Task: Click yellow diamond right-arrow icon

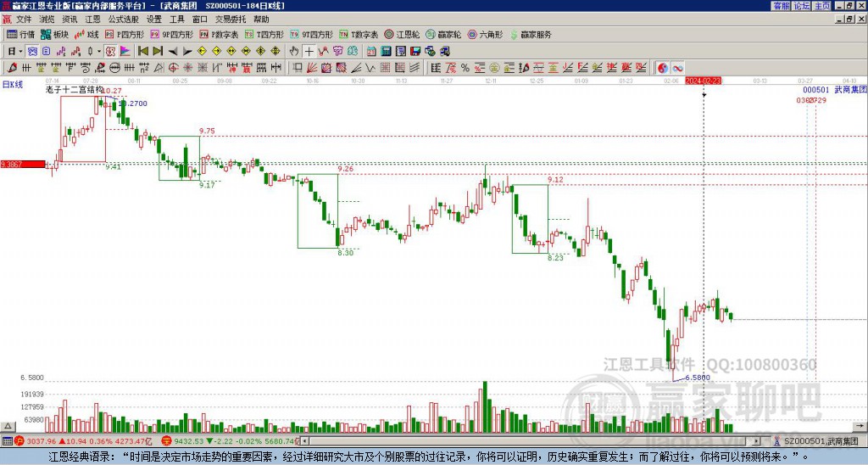Action: coord(216,51)
